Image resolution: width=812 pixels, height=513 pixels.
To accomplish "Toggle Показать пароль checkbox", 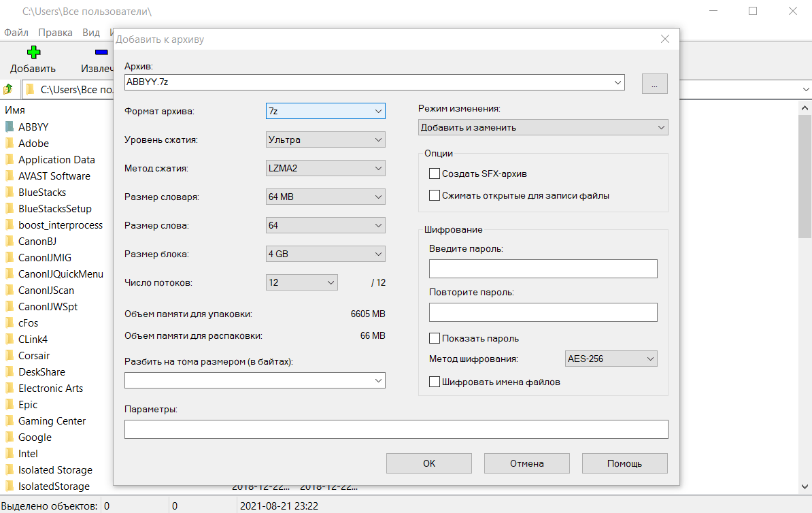I will coord(435,338).
